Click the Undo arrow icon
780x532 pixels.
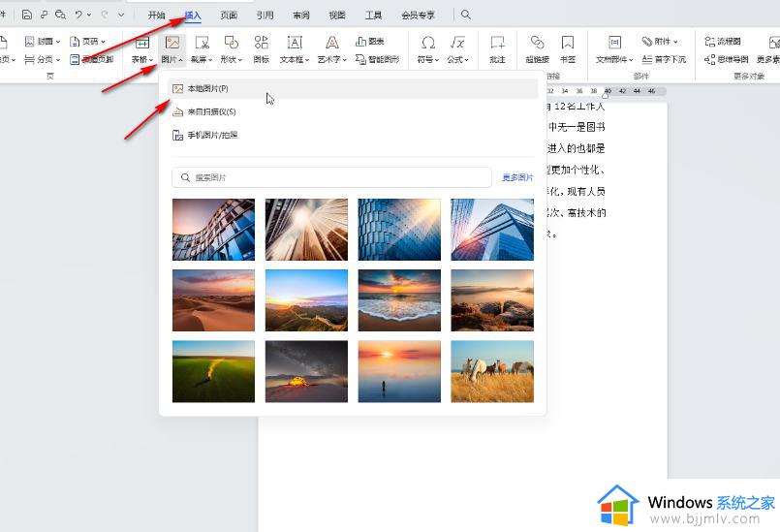pos(78,15)
